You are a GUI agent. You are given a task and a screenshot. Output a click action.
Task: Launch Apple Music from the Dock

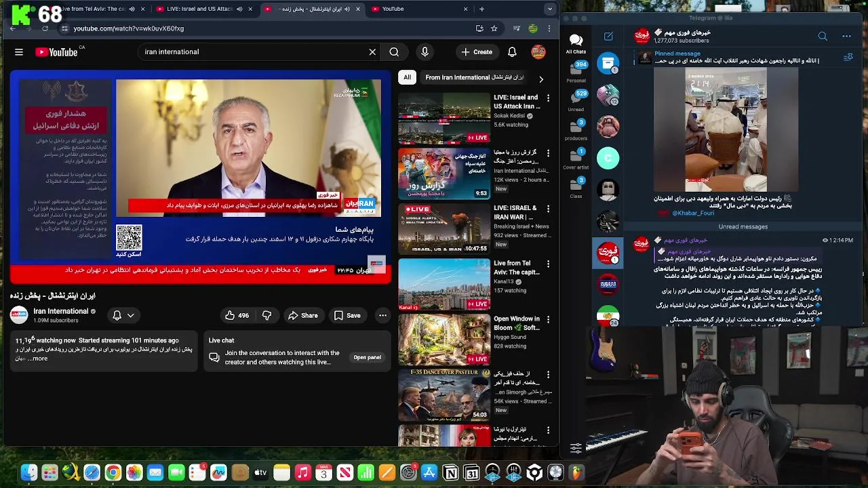point(303,472)
